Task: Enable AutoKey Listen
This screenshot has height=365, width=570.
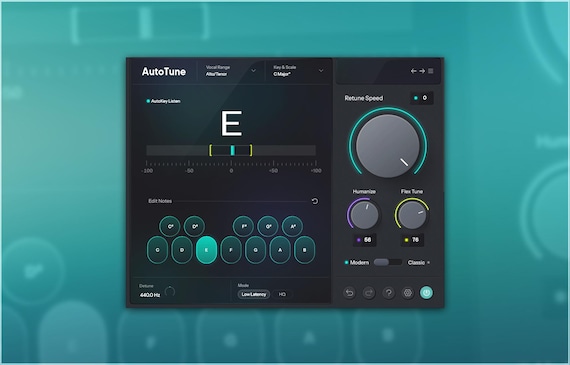Action: [163, 101]
